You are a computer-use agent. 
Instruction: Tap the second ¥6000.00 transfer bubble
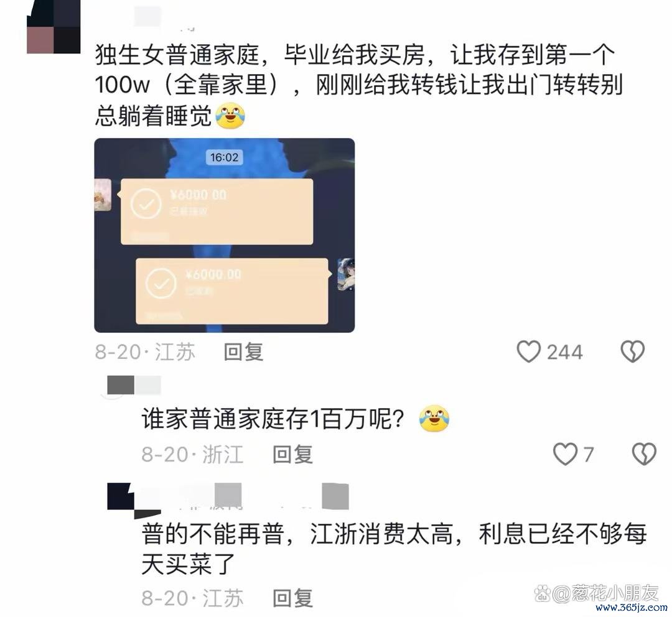click(232, 291)
